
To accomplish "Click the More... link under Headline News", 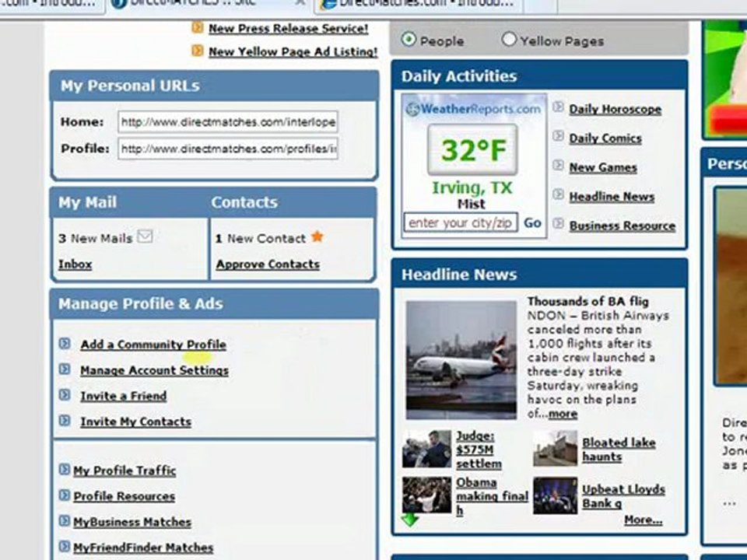I will [644, 520].
